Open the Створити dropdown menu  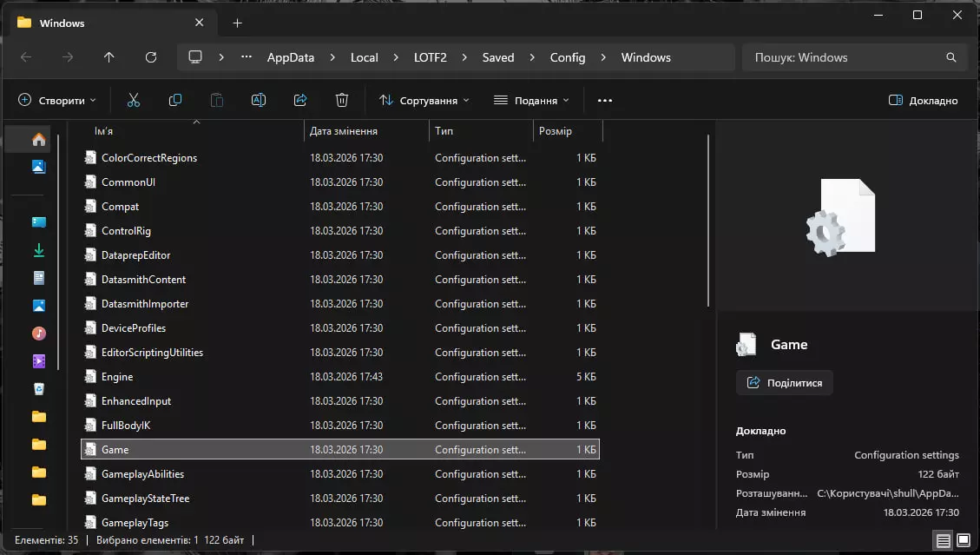(57, 100)
